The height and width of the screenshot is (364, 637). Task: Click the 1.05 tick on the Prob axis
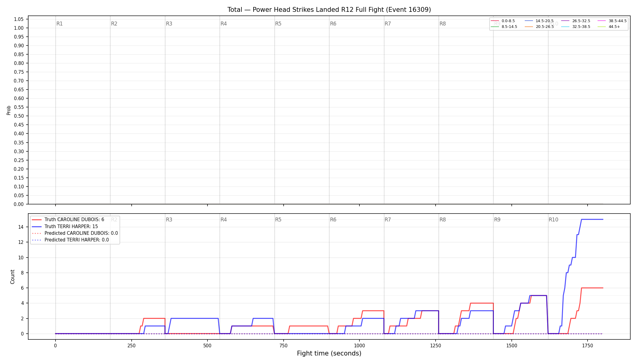point(19,19)
